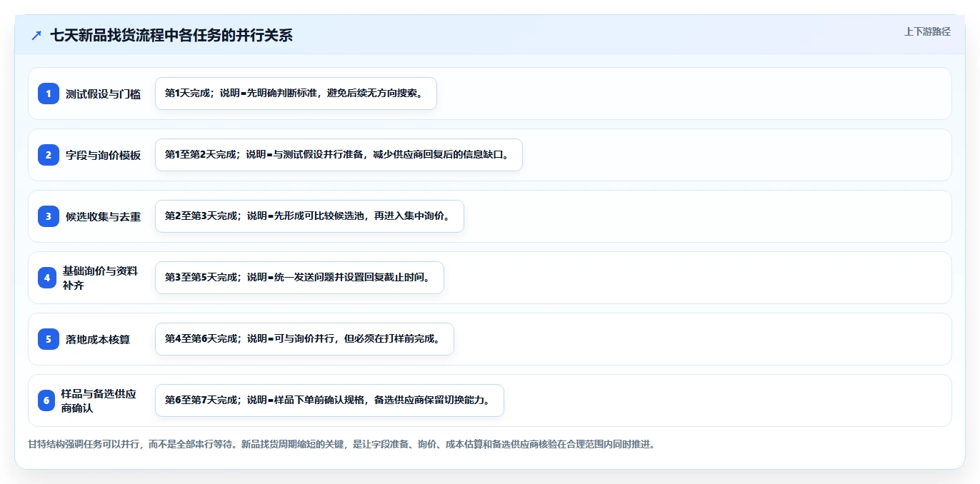
Task: Click the 落地成本核算 task label
Action: [x=98, y=340]
